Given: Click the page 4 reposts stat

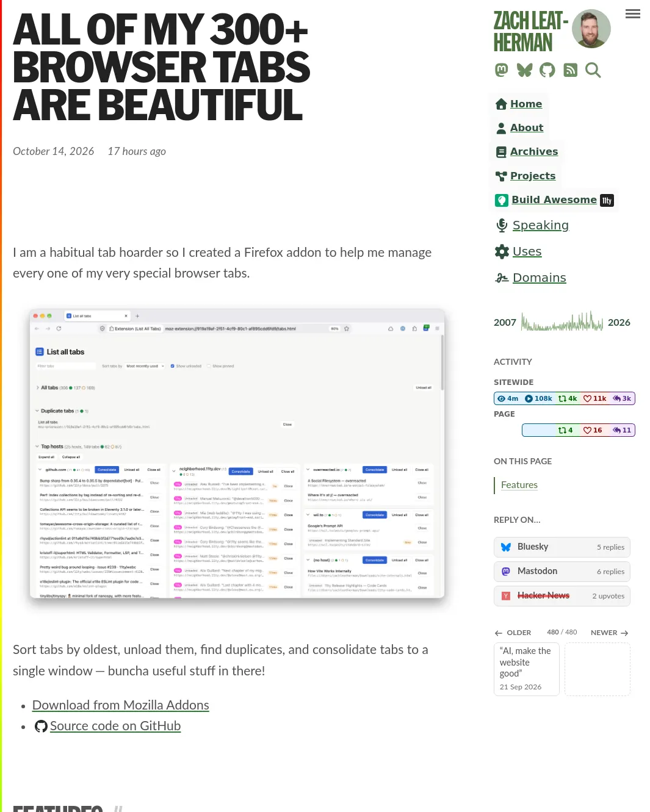Looking at the screenshot, I should pyautogui.click(x=565, y=430).
